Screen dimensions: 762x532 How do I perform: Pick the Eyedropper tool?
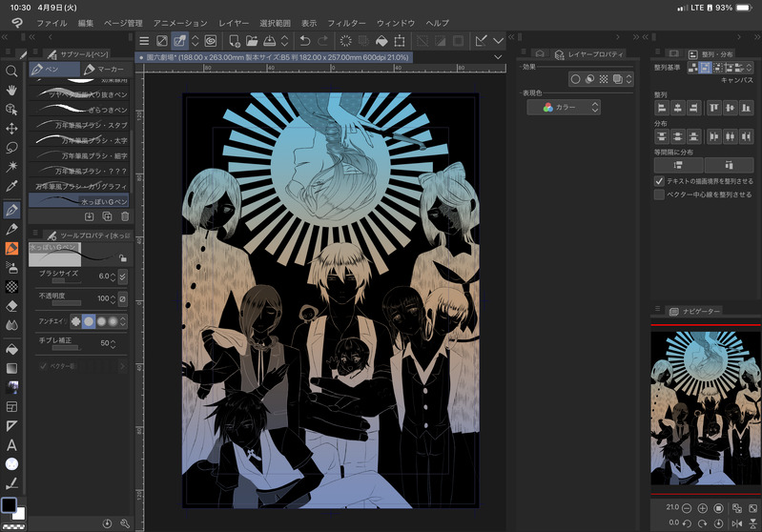[11, 187]
